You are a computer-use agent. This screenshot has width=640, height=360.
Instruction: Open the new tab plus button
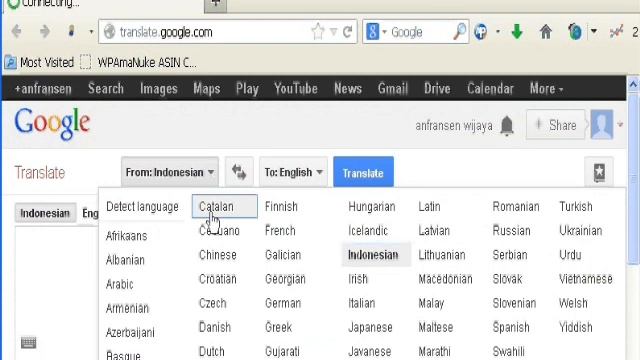(x=216, y=4)
